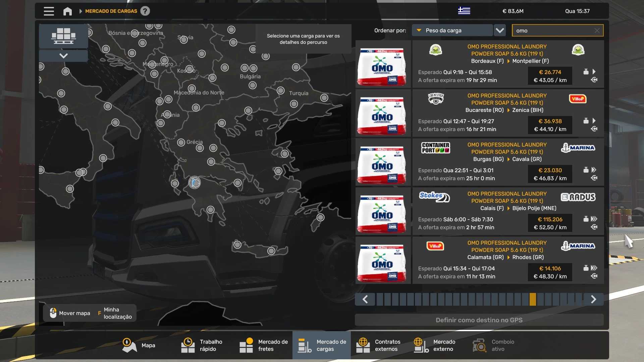Expand the chevron below the pallet icon
Viewport: 644px width, 362px height.
point(63,56)
